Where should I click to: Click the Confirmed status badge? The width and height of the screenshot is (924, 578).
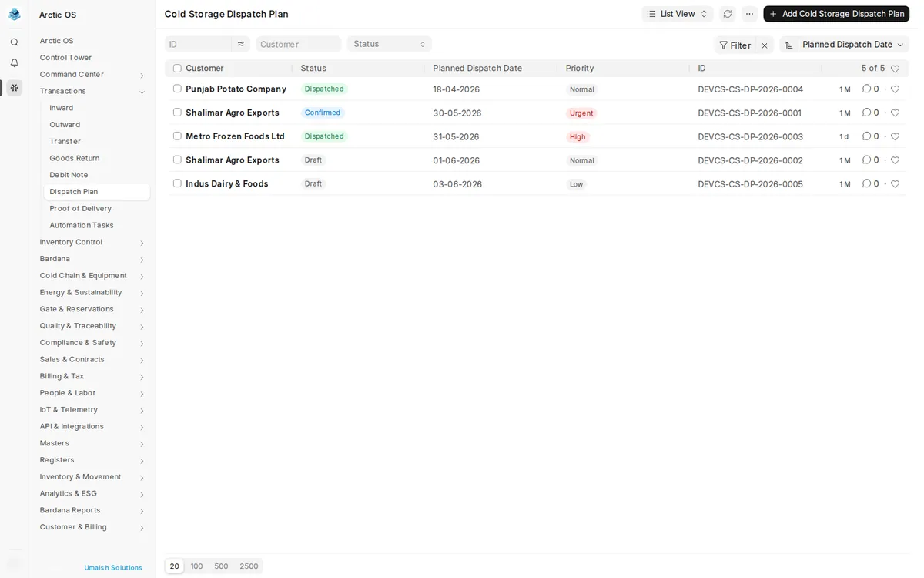[x=323, y=113]
